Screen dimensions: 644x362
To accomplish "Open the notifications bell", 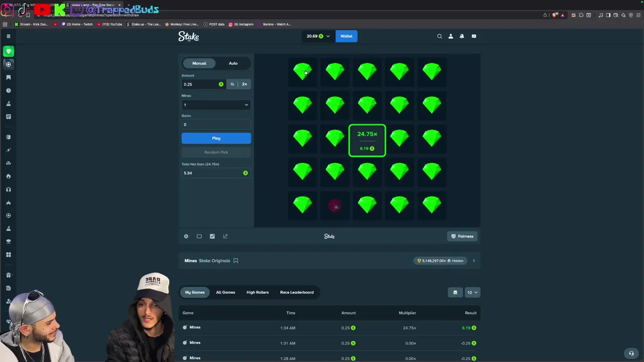I will coord(462,36).
